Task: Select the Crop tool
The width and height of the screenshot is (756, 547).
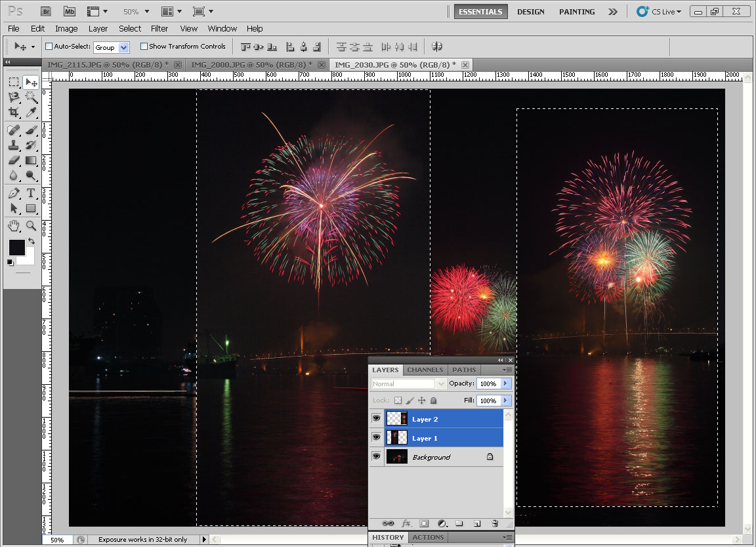Action: coord(14,113)
